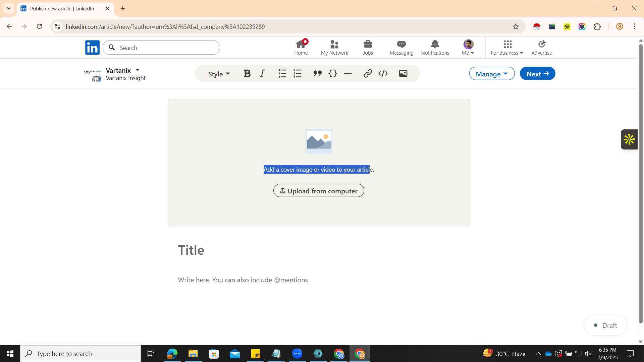Go to LinkedIn Home
This screenshot has height=362, width=644.
coord(301,47)
